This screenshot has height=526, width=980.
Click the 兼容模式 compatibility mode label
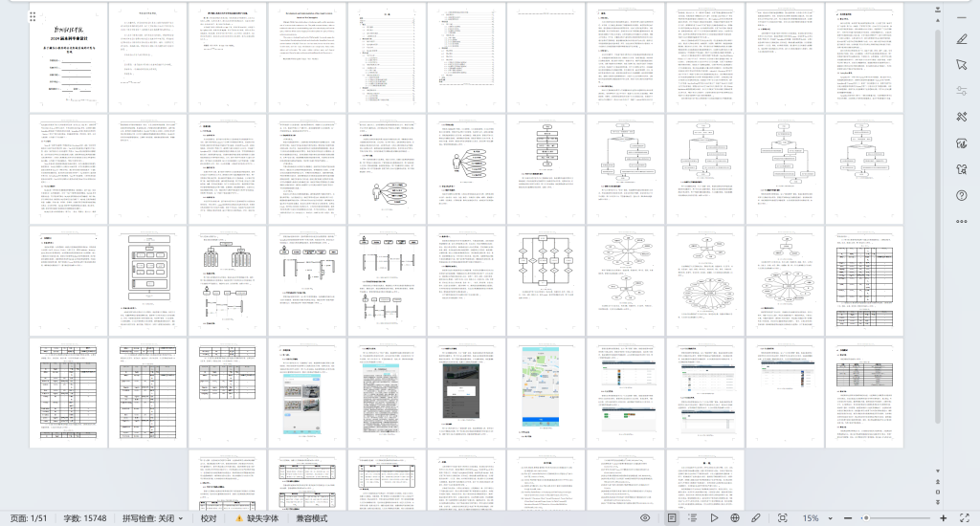[312, 518]
